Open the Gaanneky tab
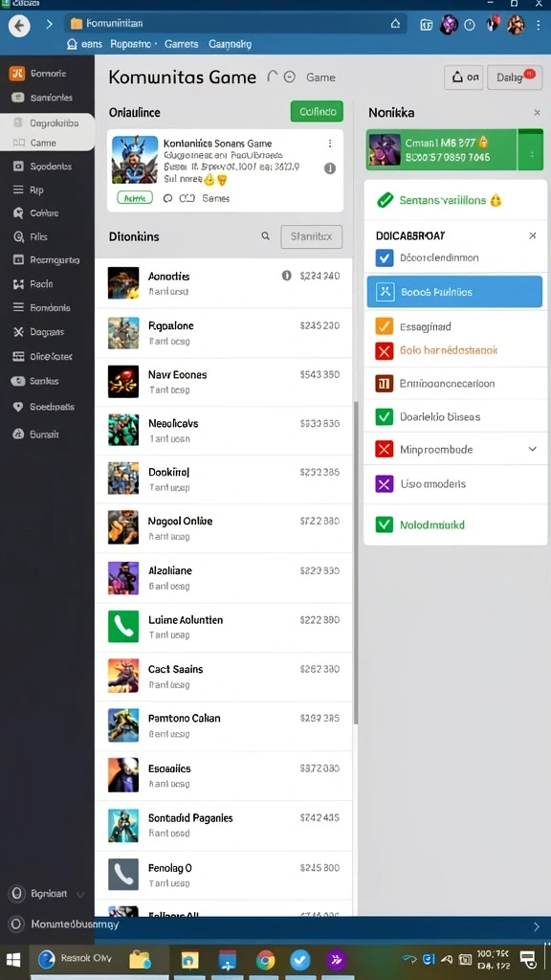Image resolution: width=551 pixels, height=980 pixels. [x=230, y=44]
